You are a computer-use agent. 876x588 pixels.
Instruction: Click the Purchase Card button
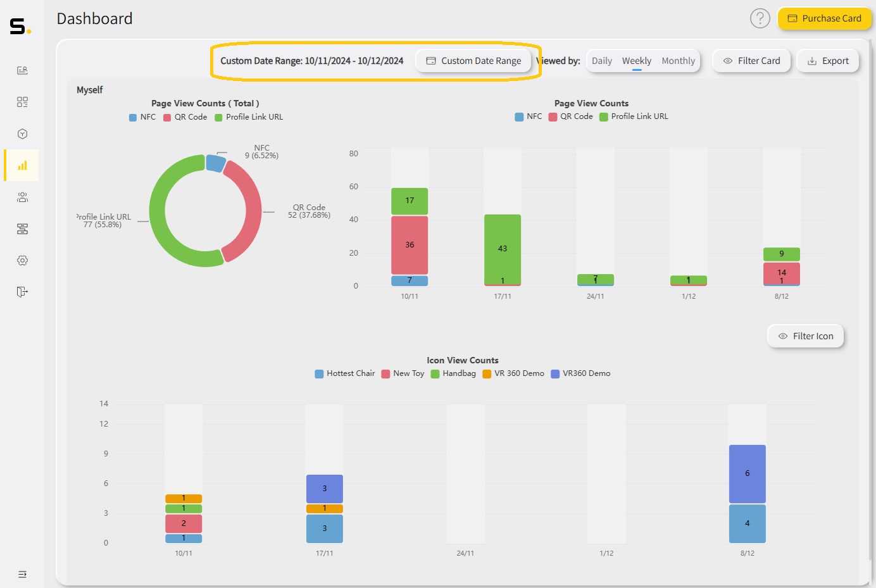coord(824,18)
